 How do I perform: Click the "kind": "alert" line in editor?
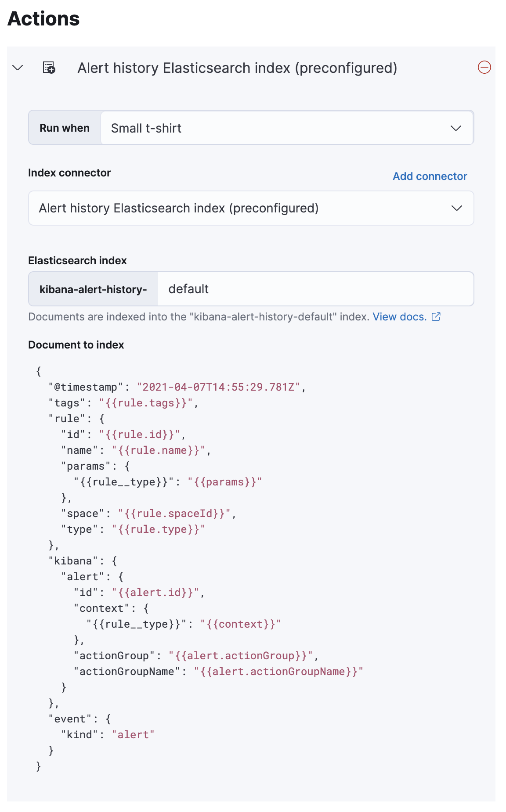click(108, 735)
